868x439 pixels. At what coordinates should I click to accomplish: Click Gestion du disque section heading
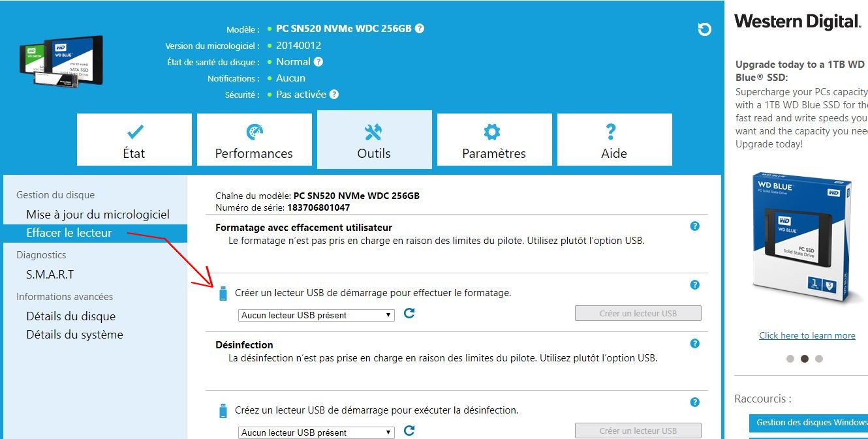click(55, 195)
